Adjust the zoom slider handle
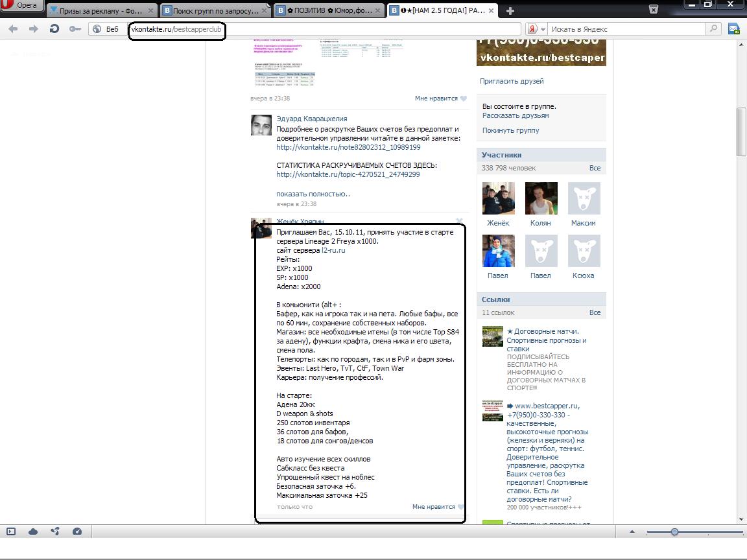Image resolution: width=747 pixels, height=560 pixels. (674, 531)
